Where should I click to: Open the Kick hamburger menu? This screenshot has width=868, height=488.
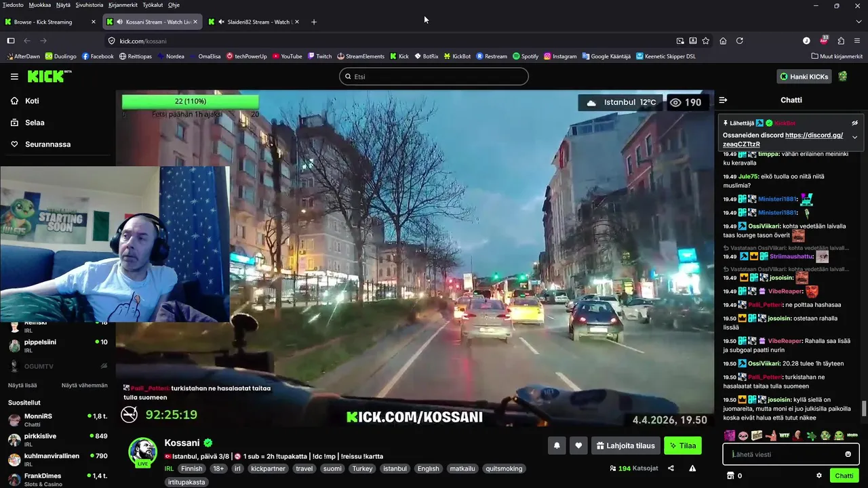click(x=14, y=77)
